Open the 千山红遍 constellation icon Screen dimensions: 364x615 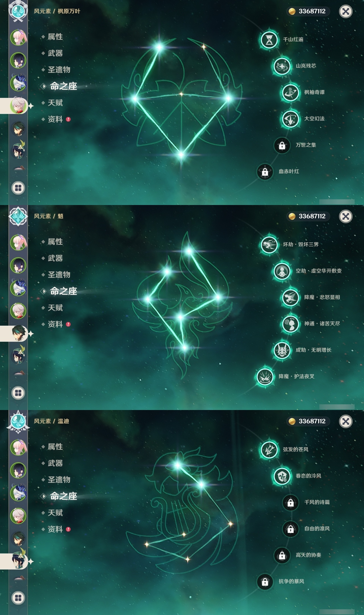click(x=269, y=40)
